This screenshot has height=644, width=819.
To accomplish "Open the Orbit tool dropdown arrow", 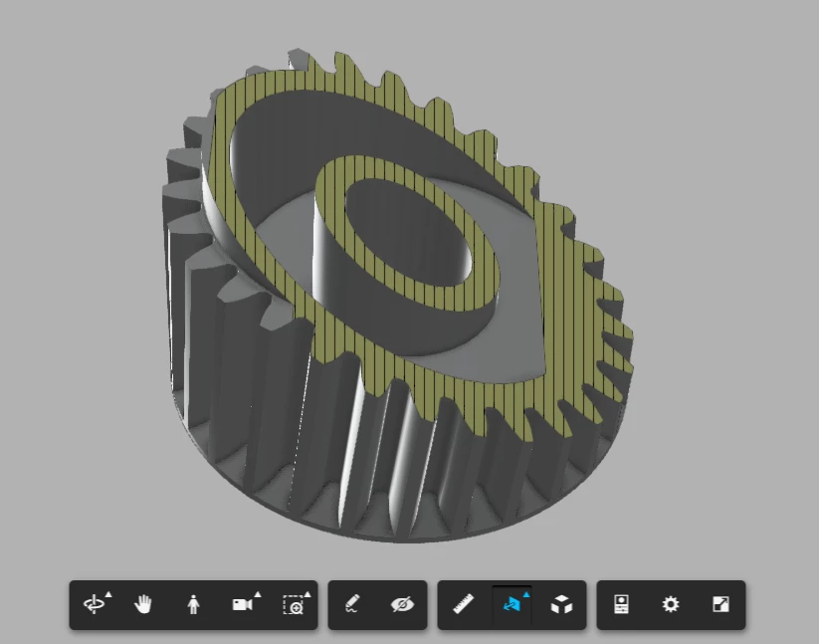I will point(106,592).
